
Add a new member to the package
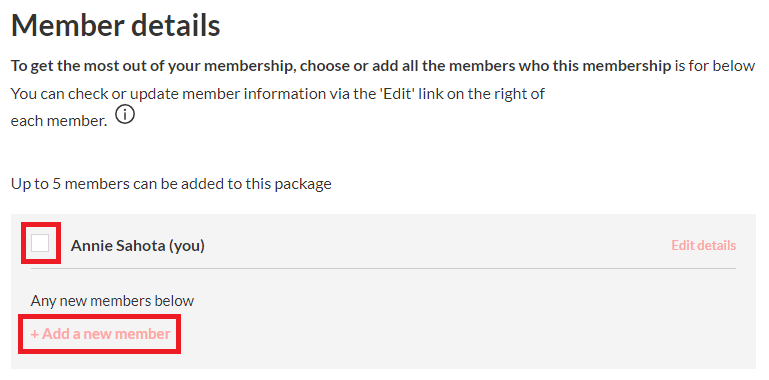coord(101,334)
